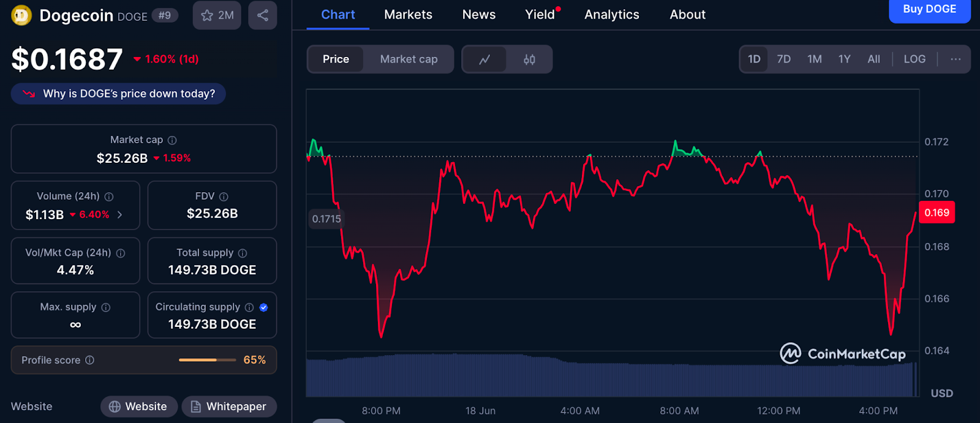Screen dimensions: 980x423
Task: Select the 1D time range
Action: coord(754,59)
